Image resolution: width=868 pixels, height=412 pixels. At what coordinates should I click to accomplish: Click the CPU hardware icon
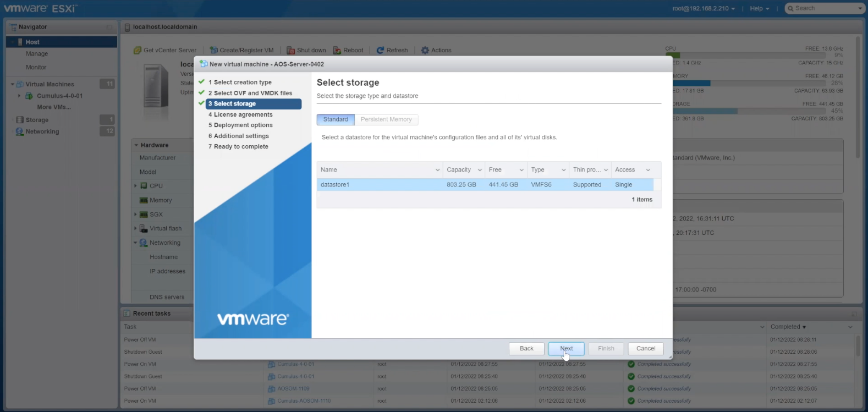(x=144, y=186)
